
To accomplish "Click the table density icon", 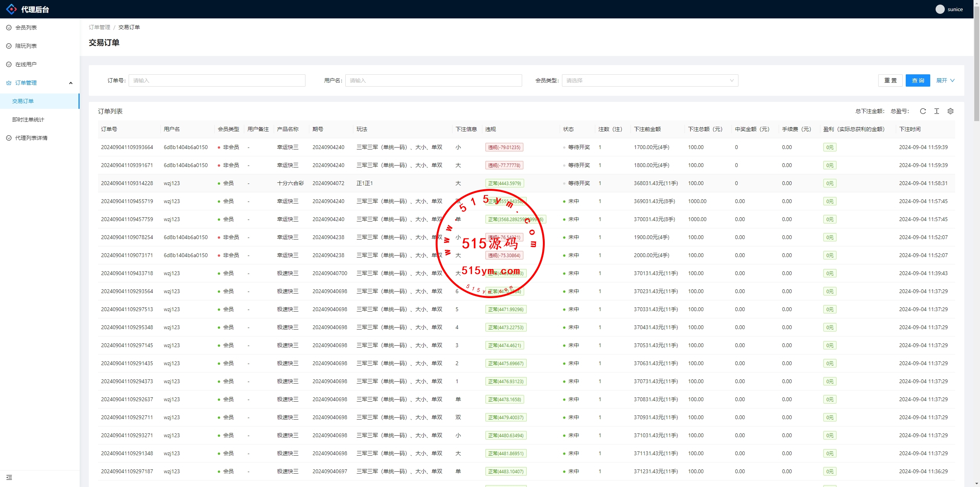I will pos(937,111).
